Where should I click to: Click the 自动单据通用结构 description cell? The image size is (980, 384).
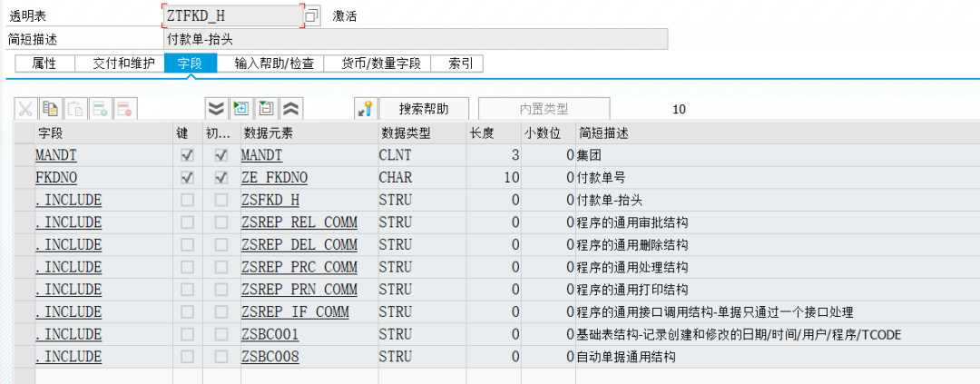click(778, 357)
